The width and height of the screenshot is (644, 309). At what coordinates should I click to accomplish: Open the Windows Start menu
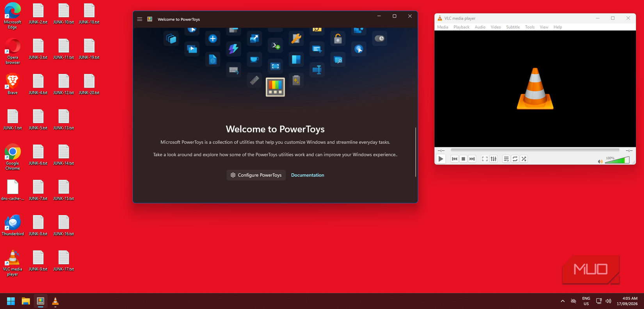click(11, 301)
